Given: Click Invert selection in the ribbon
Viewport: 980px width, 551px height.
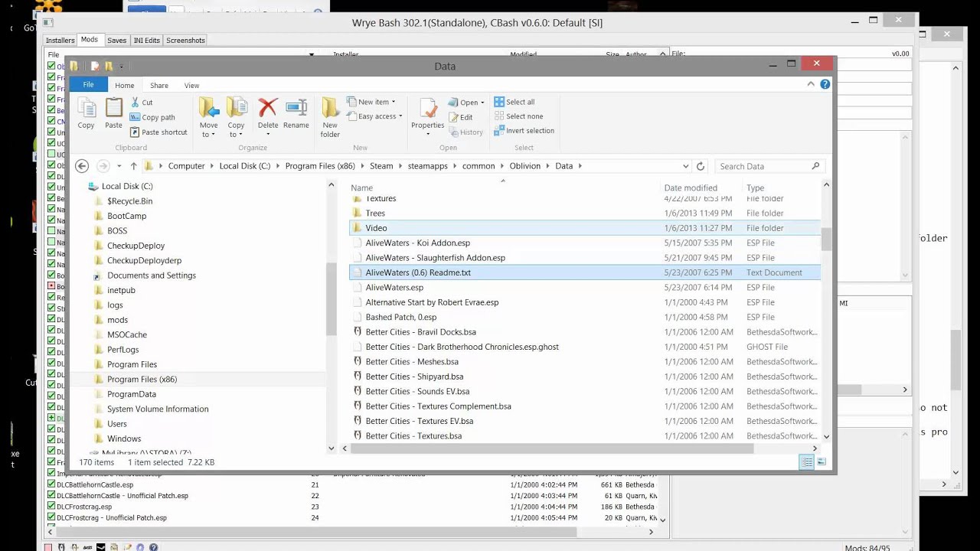Looking at the screenshot, I should point(524,130).
